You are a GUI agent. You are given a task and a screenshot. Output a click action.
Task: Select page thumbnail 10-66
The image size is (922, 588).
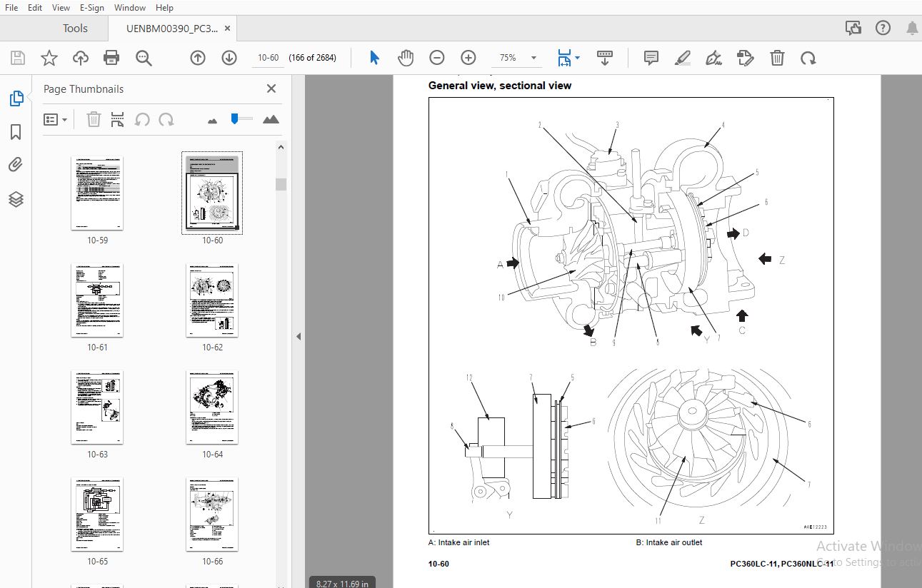212,514
